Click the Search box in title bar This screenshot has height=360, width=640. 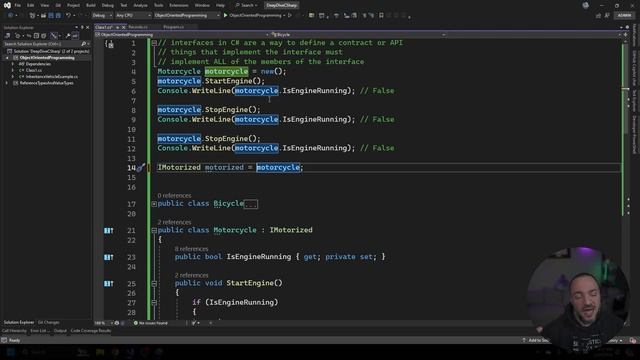pyautogui.click(x=247, y=5)
